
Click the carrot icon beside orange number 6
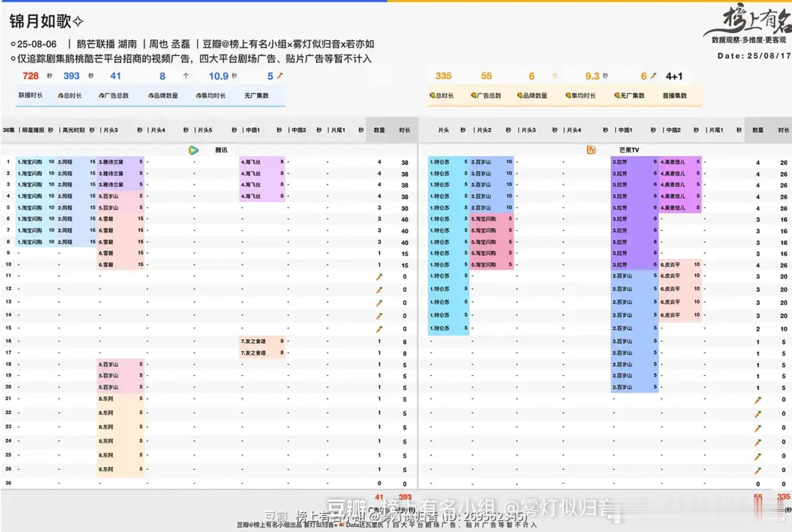(x=653, y=76)
